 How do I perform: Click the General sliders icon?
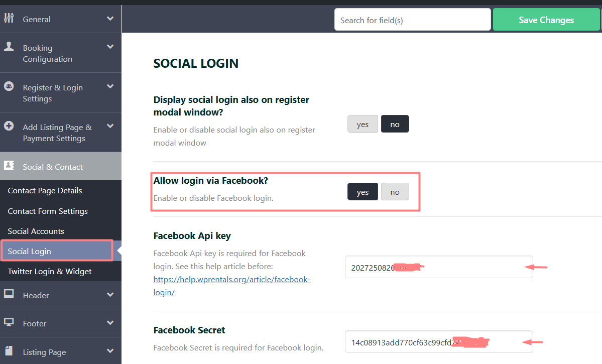click(x=9, y=18)
